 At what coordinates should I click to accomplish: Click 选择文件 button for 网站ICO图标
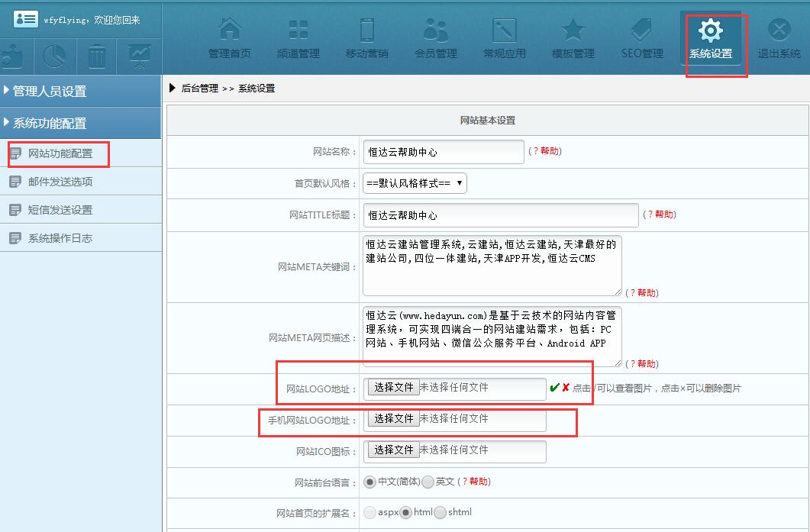393,450
